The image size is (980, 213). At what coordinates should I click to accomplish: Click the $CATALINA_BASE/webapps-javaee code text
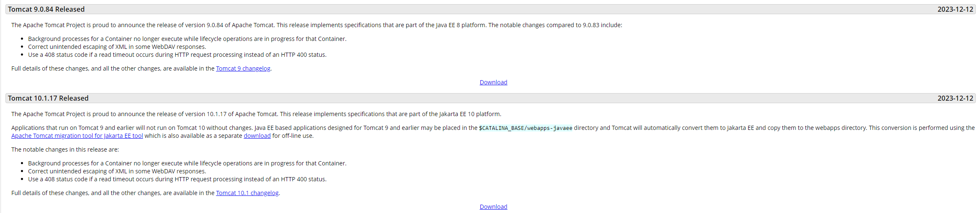click(525, 128)
